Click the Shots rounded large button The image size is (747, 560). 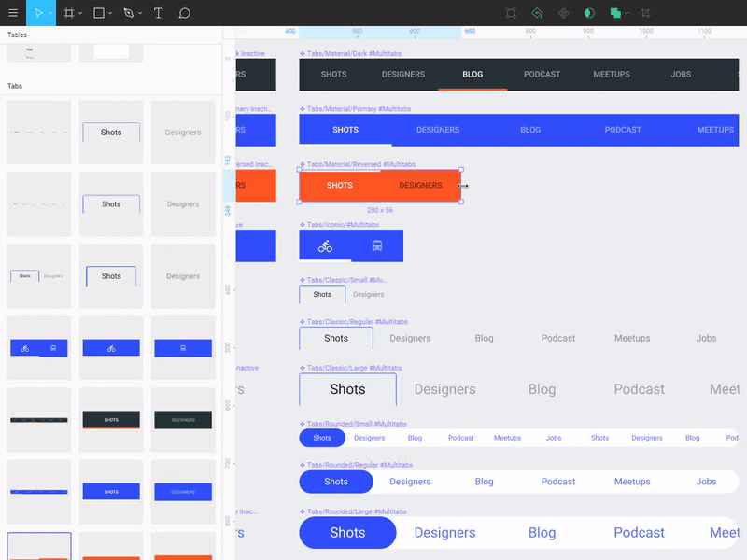coord(346,532)
